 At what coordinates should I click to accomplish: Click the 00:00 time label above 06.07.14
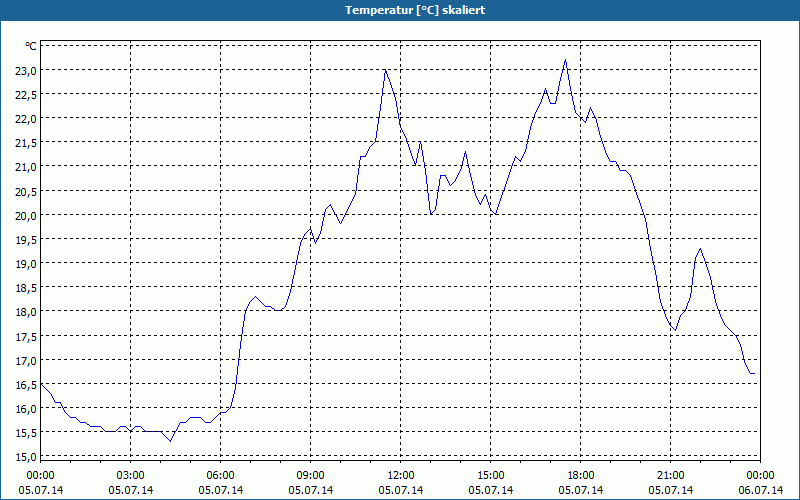tap(760, 476)
